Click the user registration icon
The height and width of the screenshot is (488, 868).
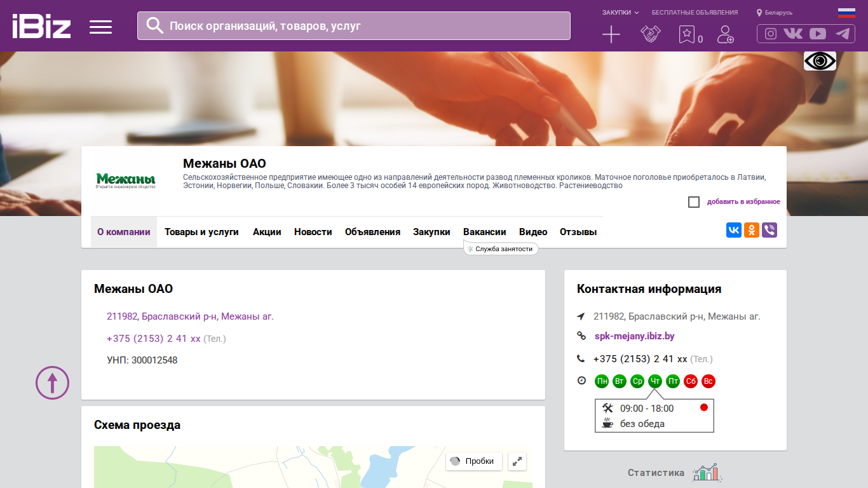click(x=725, y=34)
